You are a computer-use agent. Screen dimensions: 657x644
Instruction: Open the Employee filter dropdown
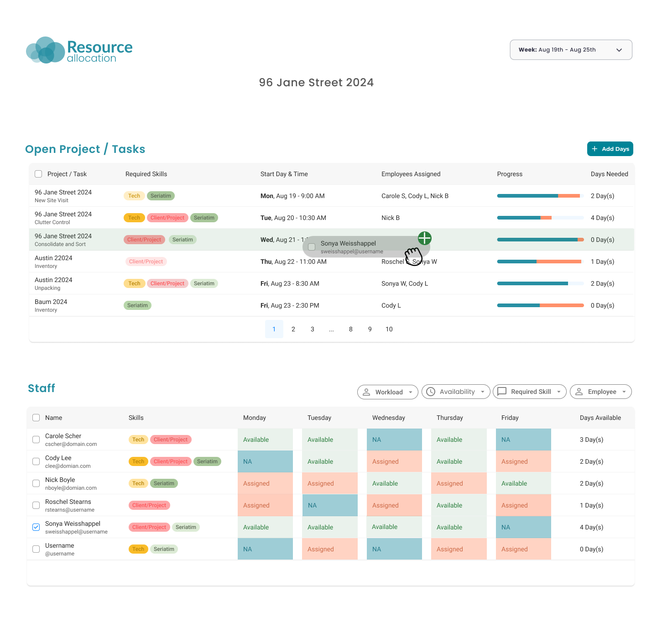coord(601,392)
